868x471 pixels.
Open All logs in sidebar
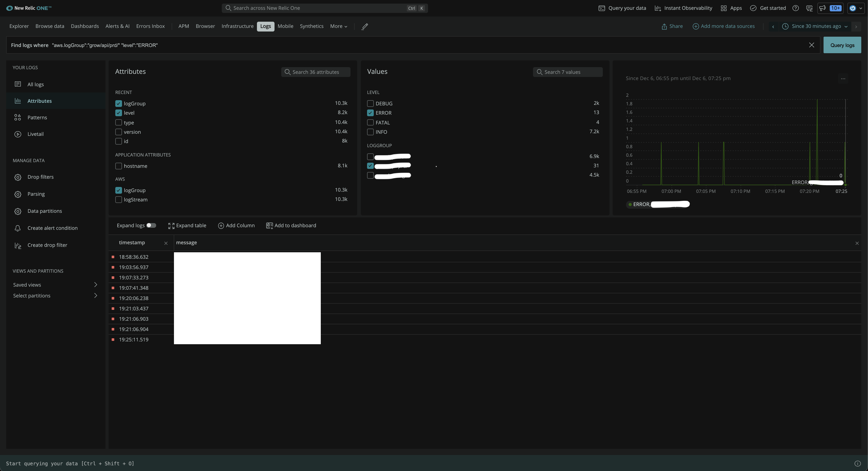pyautogui.click(x=56, y=84)
